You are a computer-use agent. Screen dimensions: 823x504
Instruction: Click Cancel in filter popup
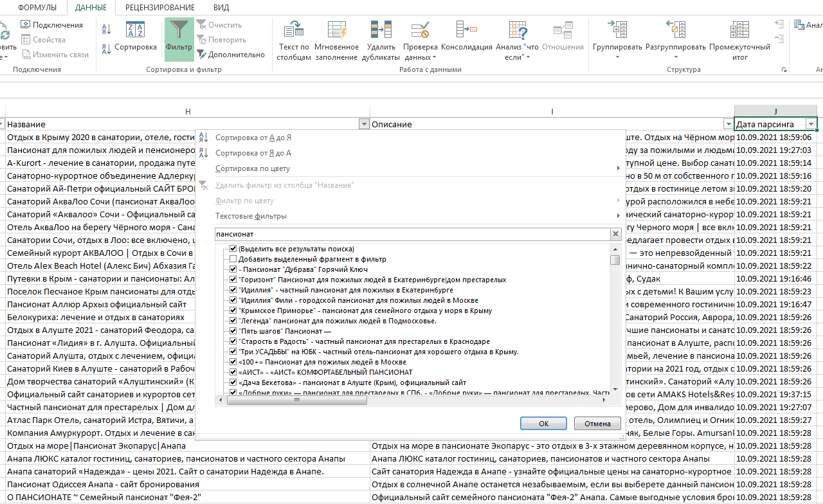pyautogui.click(x=597, y=424)
